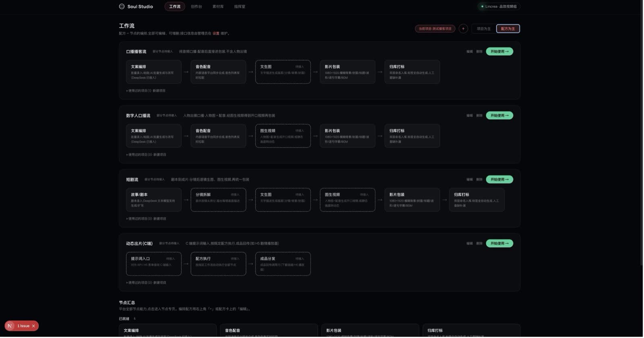Switch view to 项目为主
The height and width of the screenshot is (338, 644).
pyautogui.click(x=484, y=29)
